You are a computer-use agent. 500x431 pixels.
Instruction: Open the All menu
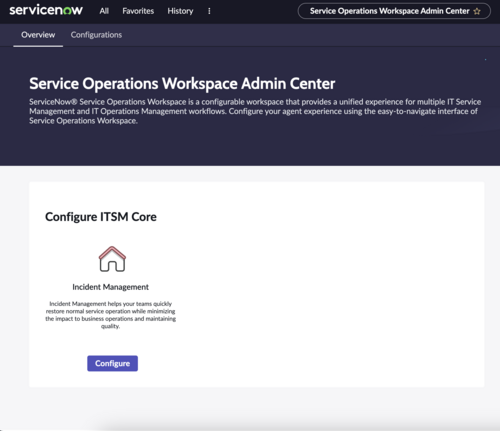pyautogui.click(x=104, y=11)
